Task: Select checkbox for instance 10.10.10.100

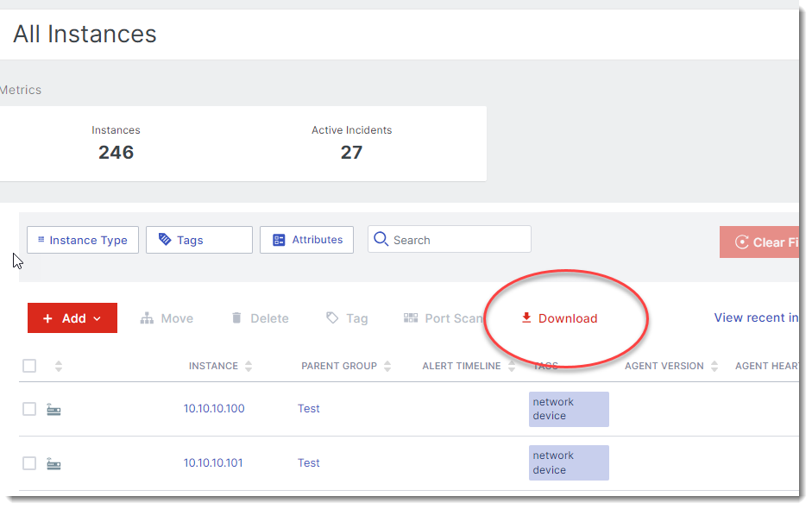Action: 29,409
